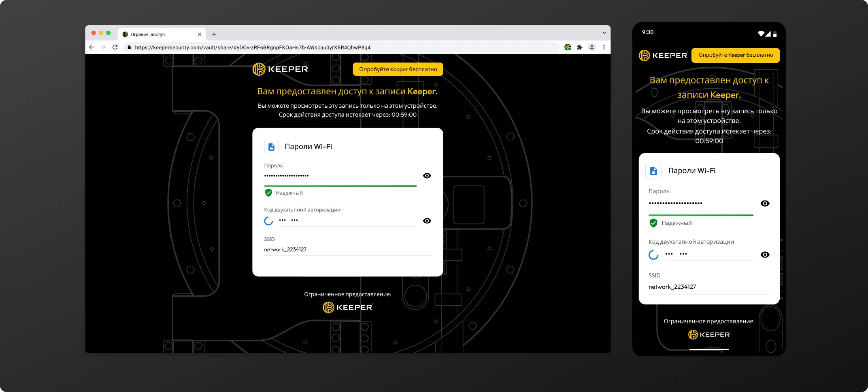
Task: Click the 'Надежный' shield icon in browser
Action: click(x=268, y=193)
